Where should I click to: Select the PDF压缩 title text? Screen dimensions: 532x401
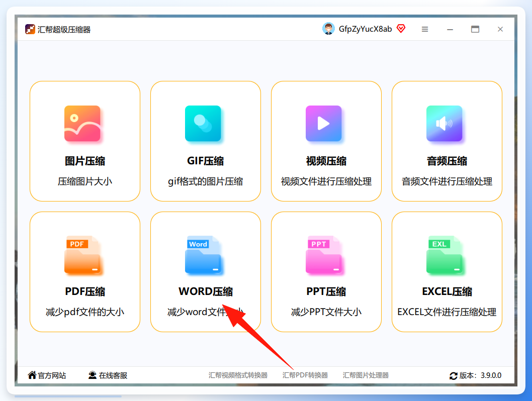pos(85,291)
